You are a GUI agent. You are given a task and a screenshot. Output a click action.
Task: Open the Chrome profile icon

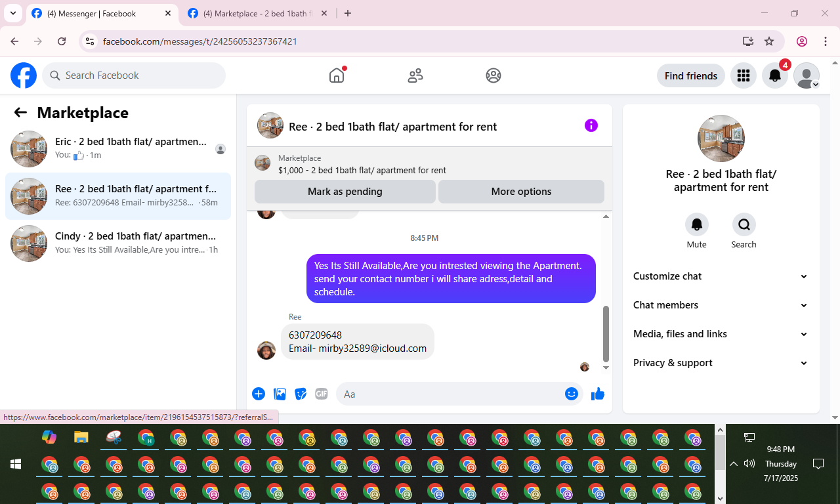tap(802, 41)
